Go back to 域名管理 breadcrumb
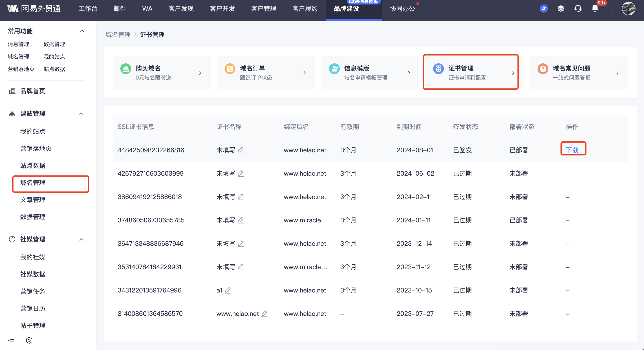Image resolution: width=644 pixels, height=350 pixels. [x=118, y=35]
